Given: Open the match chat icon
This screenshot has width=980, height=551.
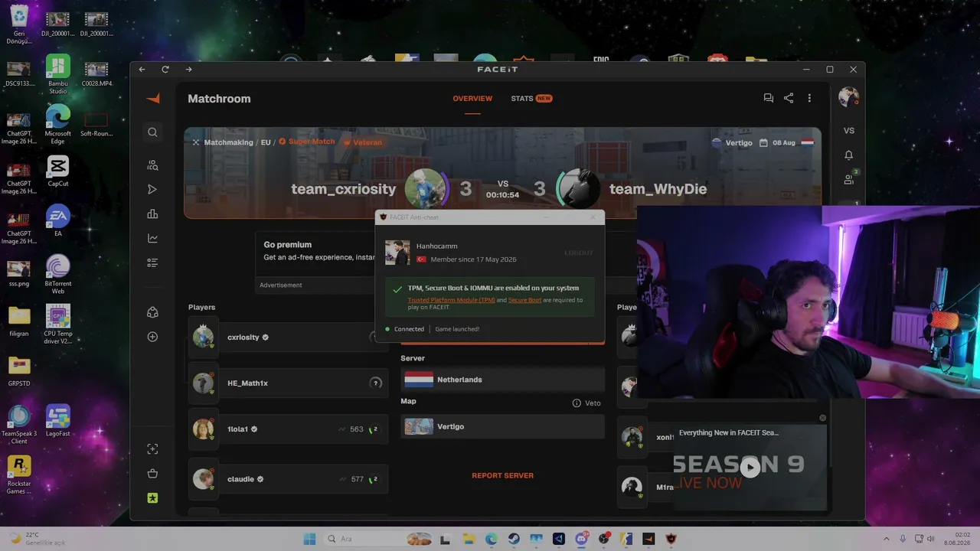Looking at the screenshot, I should click(x=768, y=98).
